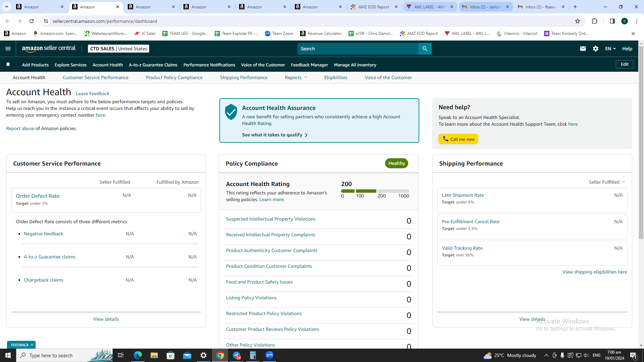Viewport: 644px width, 362px height.
Task: Click the amazon seller central logo
Action: [49, 49]
